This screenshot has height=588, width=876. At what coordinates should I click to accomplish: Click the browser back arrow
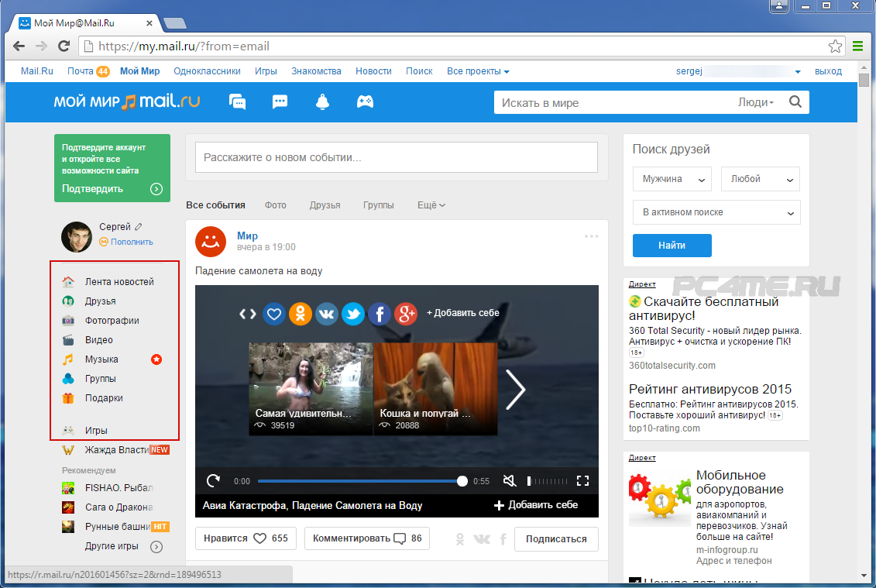coord(19,46)
